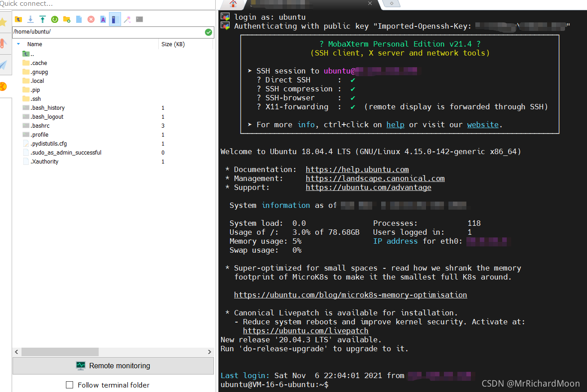
Task: Go to parent directory using toolbar folder icon
Action: coord(18,19)
